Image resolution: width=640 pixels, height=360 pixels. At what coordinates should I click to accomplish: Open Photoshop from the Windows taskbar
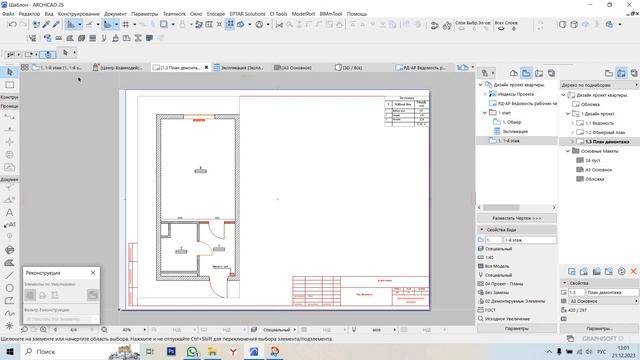[x=171, y=351]
